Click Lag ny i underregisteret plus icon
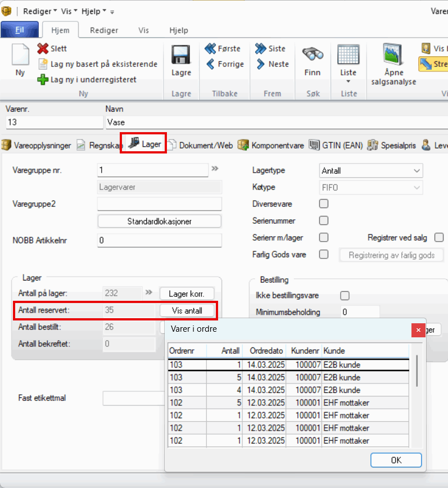 pyautogui.click(x=43, y=80)
